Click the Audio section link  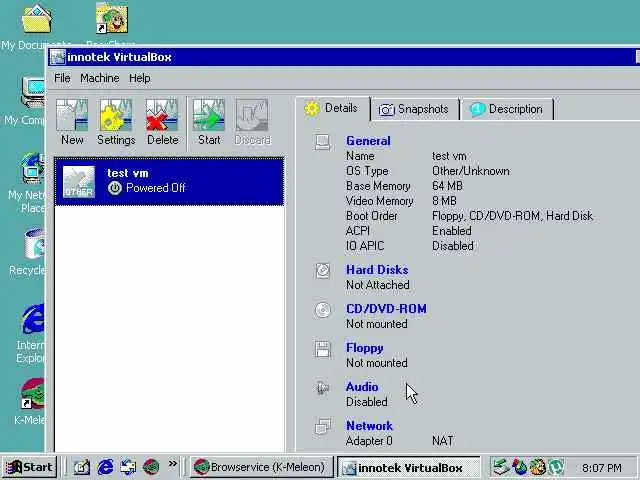pyautogui.click(x=362, y=387)
